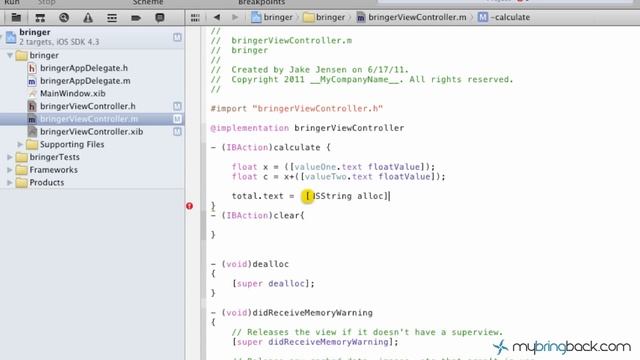Click the source control badge beside bringerViewController.xib
Image resolution: width=640 pixels, height=360 pixels.
[x=177, y=131]
